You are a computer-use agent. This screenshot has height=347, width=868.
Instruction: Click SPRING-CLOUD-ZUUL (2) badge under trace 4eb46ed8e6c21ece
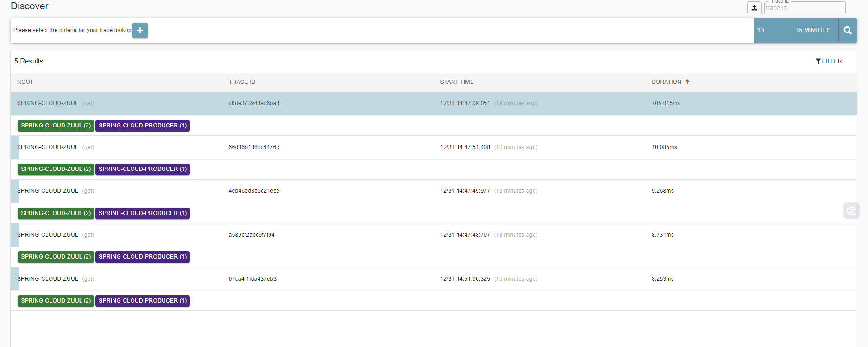[x=56, y=213]
